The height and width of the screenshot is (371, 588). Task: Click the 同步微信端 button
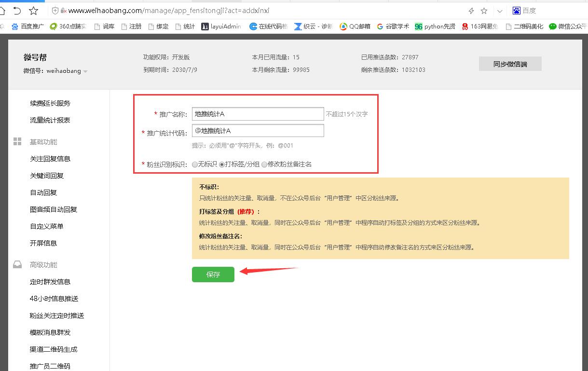point(510,64)
